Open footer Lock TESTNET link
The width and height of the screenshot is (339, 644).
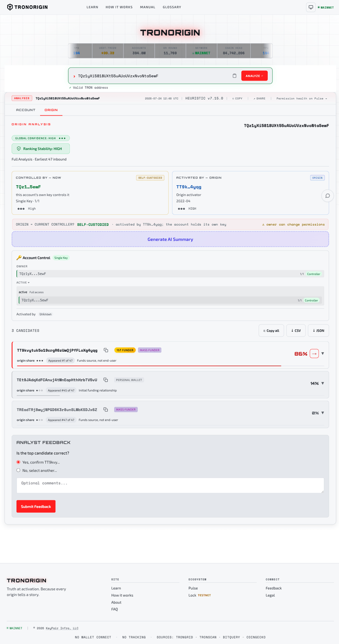(x=199, y=595)
